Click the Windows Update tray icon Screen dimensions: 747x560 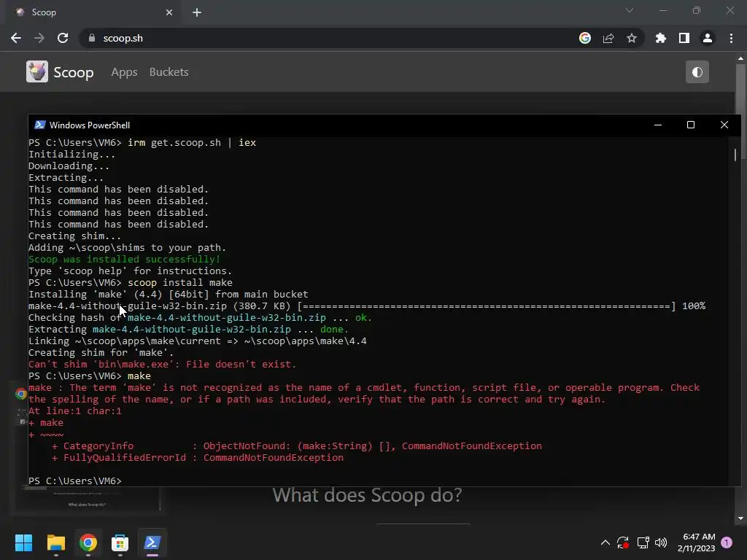[623, 542]
